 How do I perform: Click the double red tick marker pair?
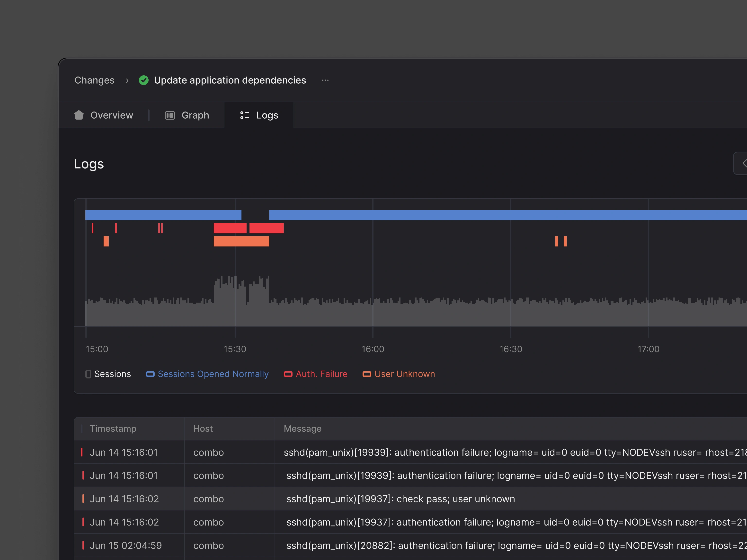pos(160,228)
